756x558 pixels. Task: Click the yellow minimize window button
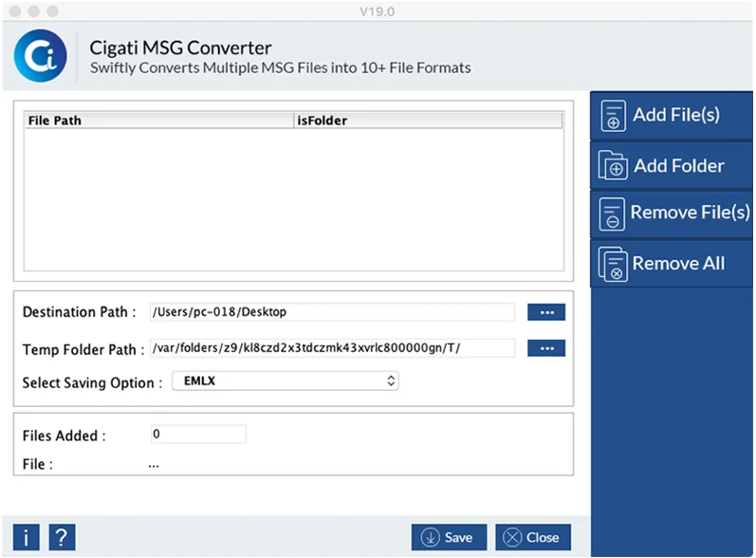[34, 11]
